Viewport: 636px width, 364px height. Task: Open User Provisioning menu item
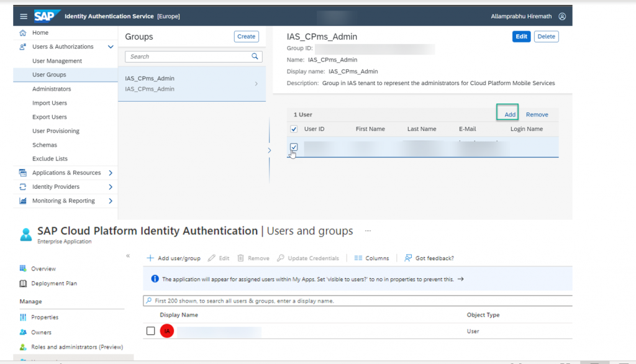(x=55, y=131)
